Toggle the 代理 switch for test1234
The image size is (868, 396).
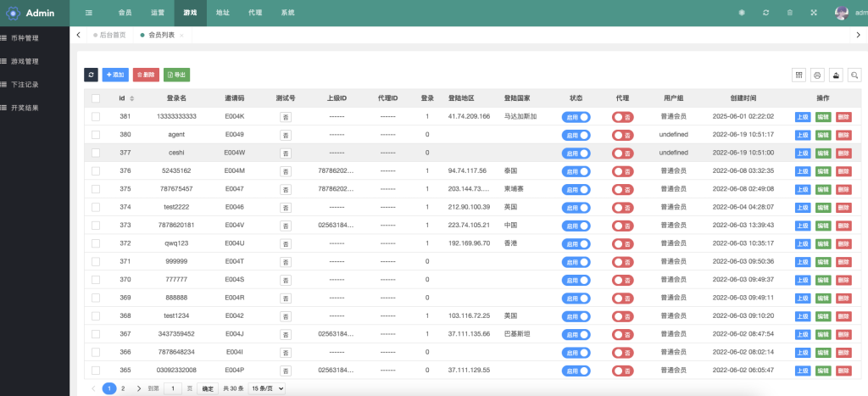pyautogui.click(x=623, y=316)
